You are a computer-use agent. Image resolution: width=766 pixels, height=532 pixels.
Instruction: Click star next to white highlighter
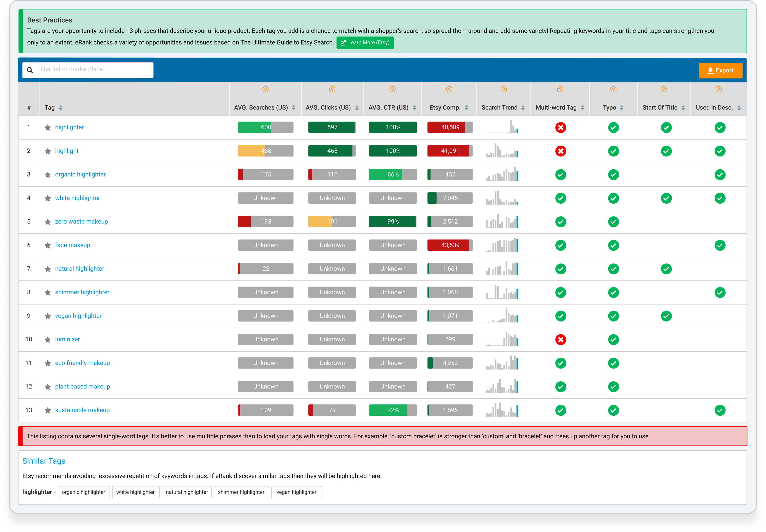(48, 198)
